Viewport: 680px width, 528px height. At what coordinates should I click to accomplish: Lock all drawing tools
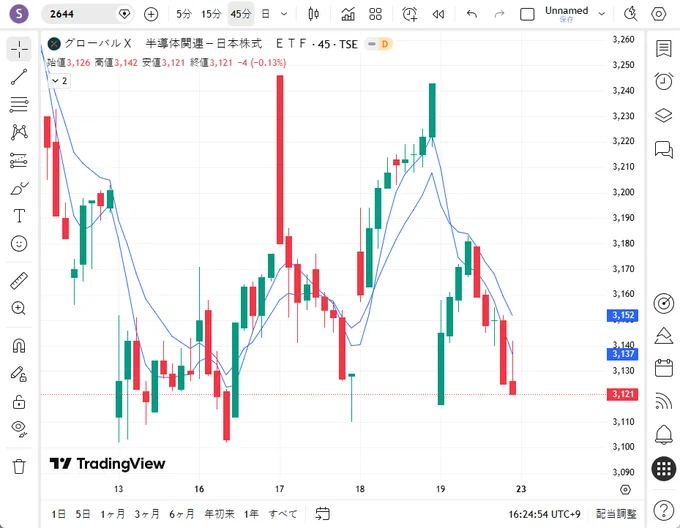tap(19, 401)
